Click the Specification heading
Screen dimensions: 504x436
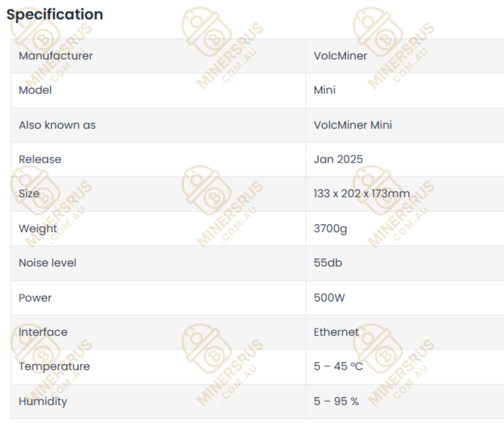tap(55, 14)
